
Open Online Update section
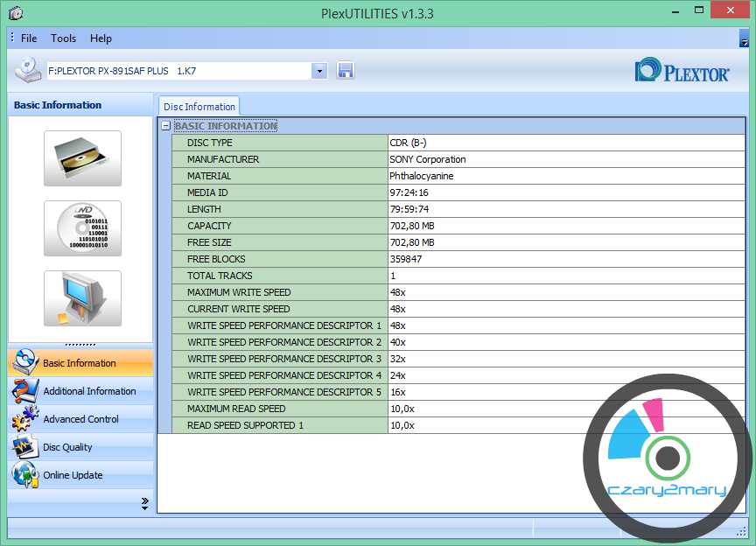coord(73,475)
